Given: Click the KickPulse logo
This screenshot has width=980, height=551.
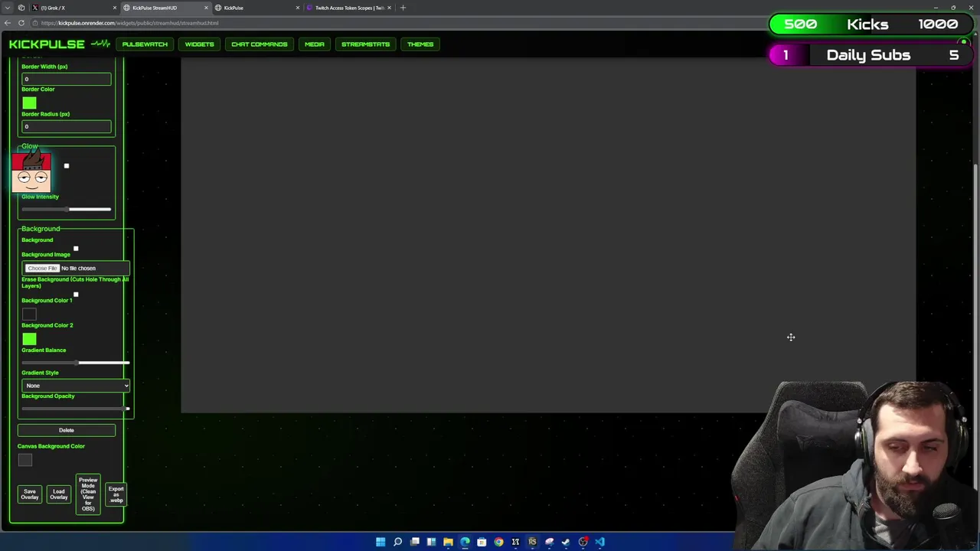Looking at the screenshot, I should pyautogui.click(x=60, y=44).
